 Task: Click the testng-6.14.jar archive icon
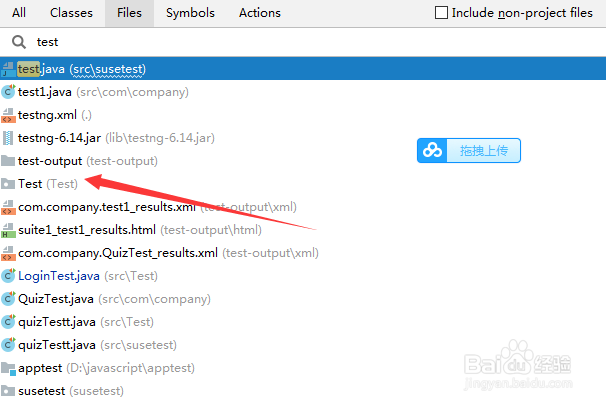pyautogui.click(x=8, y=138)
